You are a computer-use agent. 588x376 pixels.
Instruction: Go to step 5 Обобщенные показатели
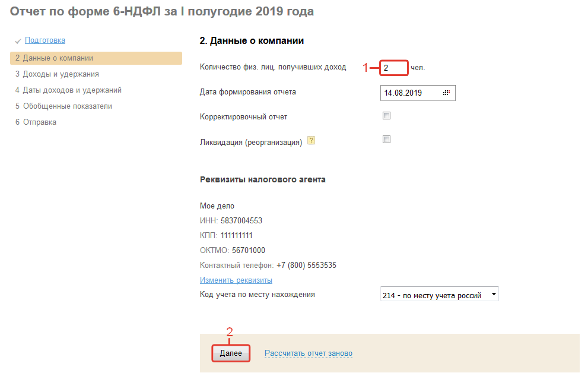pos(63,106)
